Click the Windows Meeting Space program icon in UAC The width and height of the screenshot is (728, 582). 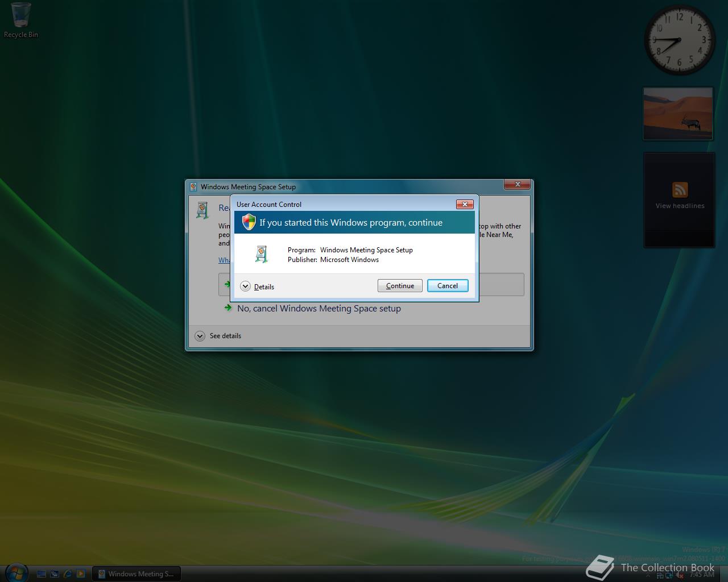pos(261,254)
